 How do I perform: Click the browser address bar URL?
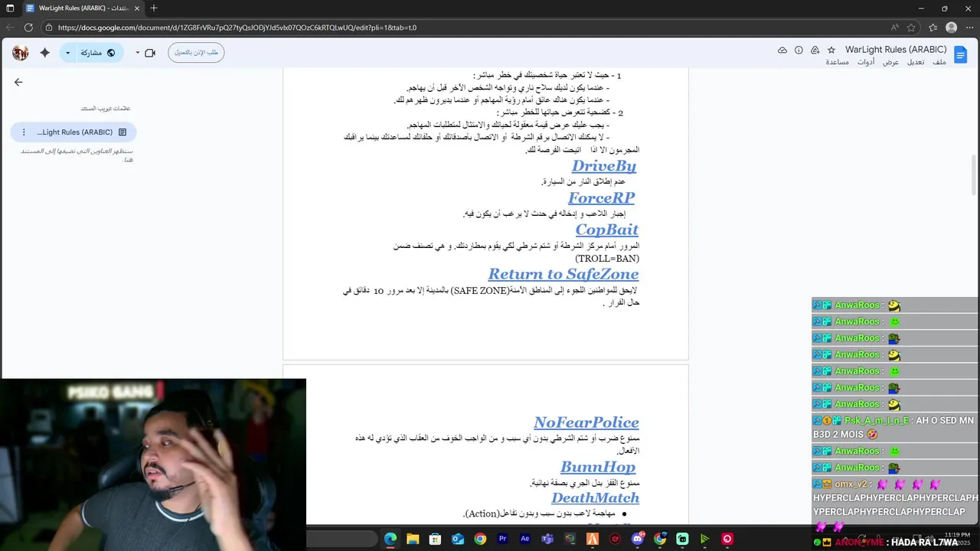point(237,28)
